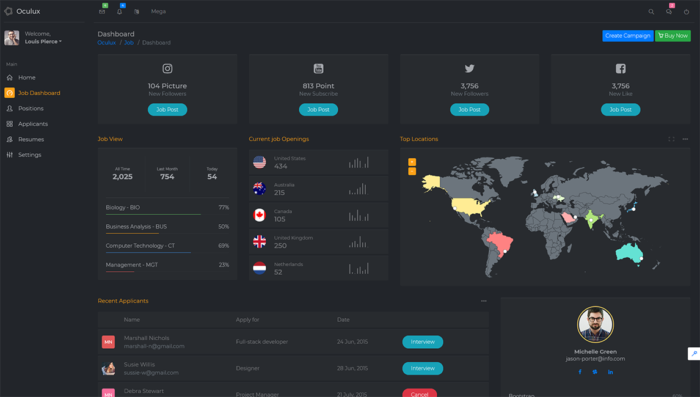The width and height of the screenshot is (700, 397).
Task: Click the Facebook icon in stats card
Action: coord(621,69)
